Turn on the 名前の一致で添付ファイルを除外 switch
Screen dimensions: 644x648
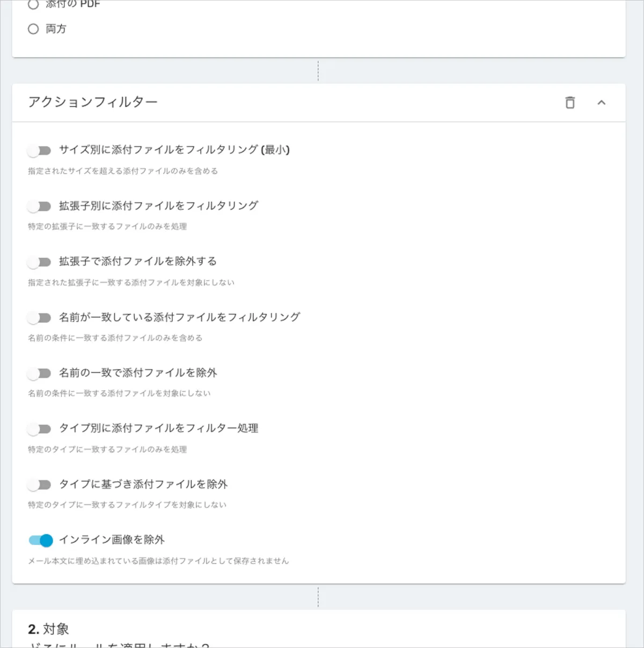point(39,373)
